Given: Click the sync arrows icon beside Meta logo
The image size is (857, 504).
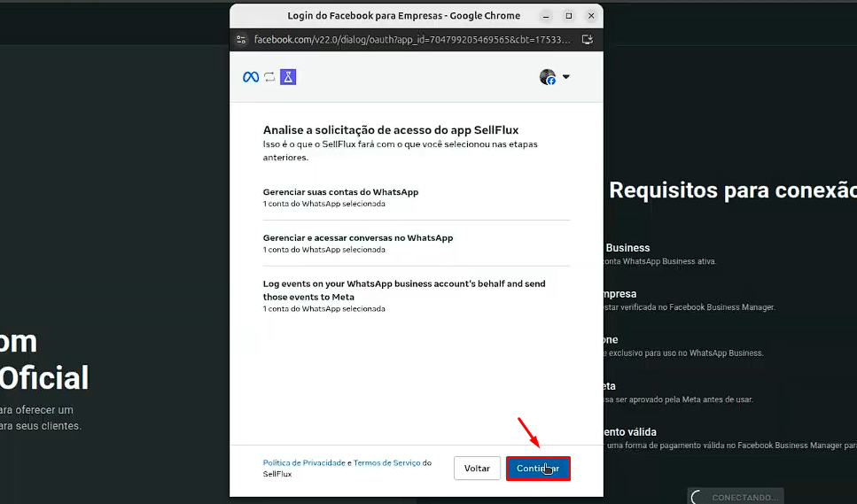Looking at the screenshot, I should click(269, 77).
